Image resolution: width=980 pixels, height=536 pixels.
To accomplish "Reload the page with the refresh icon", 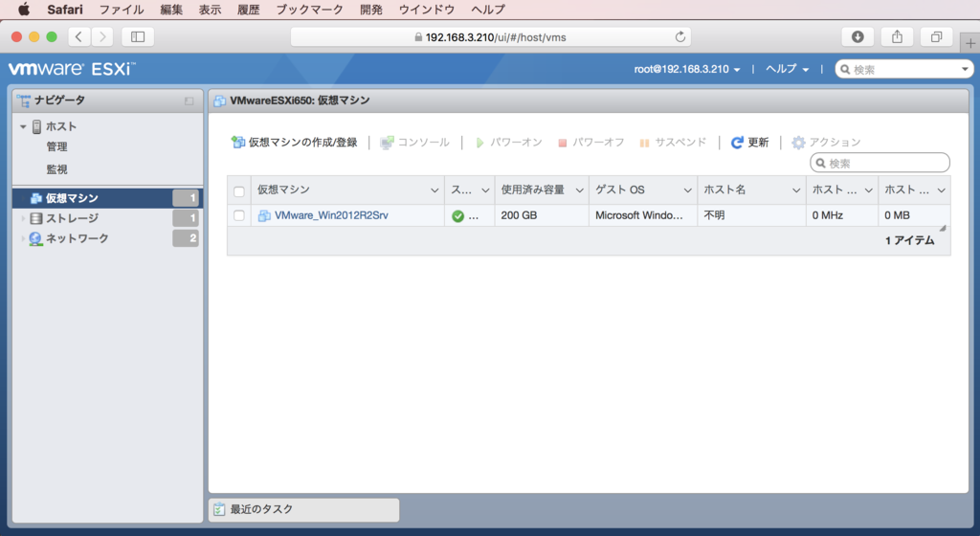I will point(680,37).
